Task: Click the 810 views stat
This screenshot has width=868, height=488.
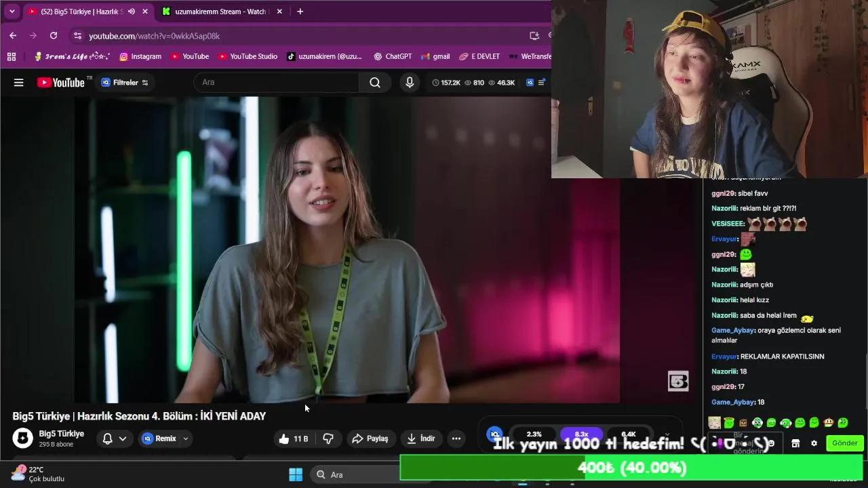Action: [x=474, y=83]
